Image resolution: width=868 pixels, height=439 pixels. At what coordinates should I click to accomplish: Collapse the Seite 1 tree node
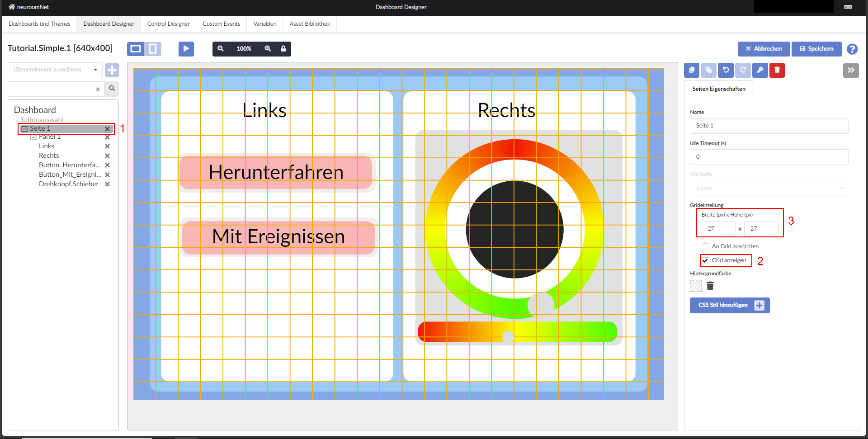[25, 129]
